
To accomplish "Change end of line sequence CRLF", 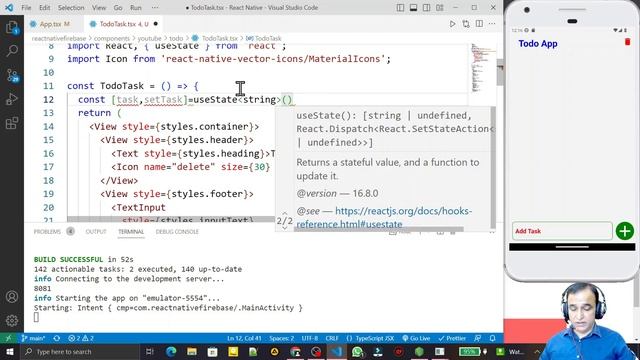I will tap(332, 338).
